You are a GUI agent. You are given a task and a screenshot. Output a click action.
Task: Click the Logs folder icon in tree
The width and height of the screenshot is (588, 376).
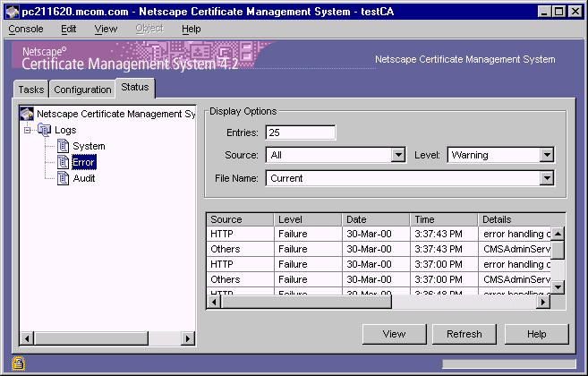coord(45,130)
